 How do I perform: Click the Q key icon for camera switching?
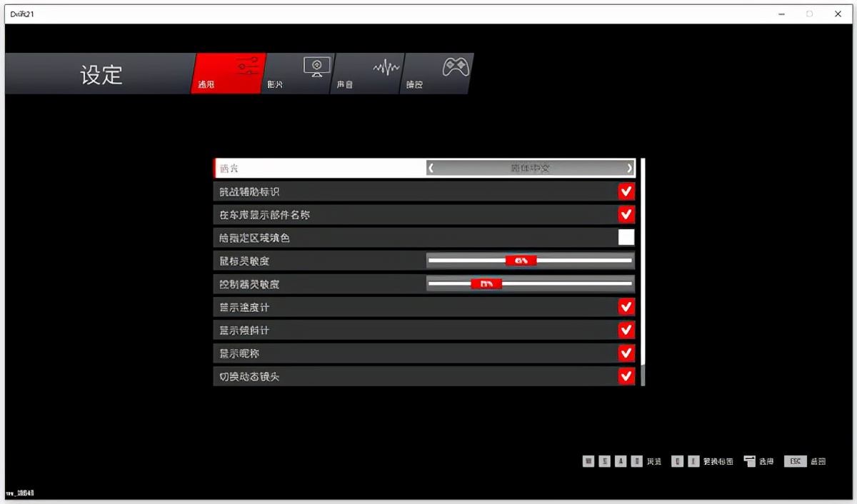(x=676, y=460)
